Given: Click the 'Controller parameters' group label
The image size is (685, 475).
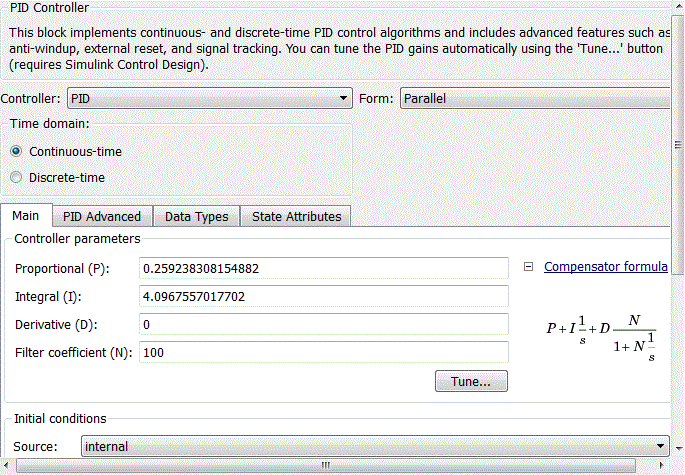Looking at the screenshot, I should [77, 239].
